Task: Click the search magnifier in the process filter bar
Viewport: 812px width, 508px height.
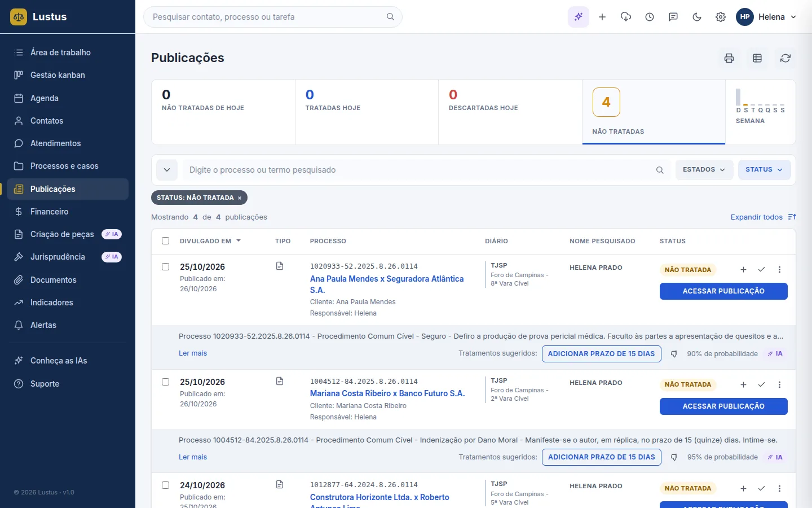Action: (660, 170)
